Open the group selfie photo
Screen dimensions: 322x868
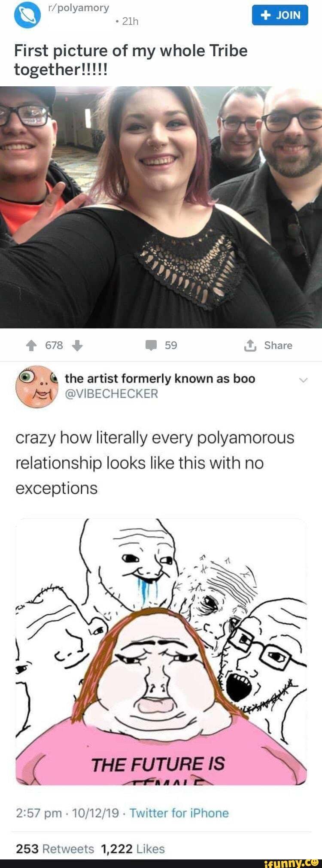[161, 207]
